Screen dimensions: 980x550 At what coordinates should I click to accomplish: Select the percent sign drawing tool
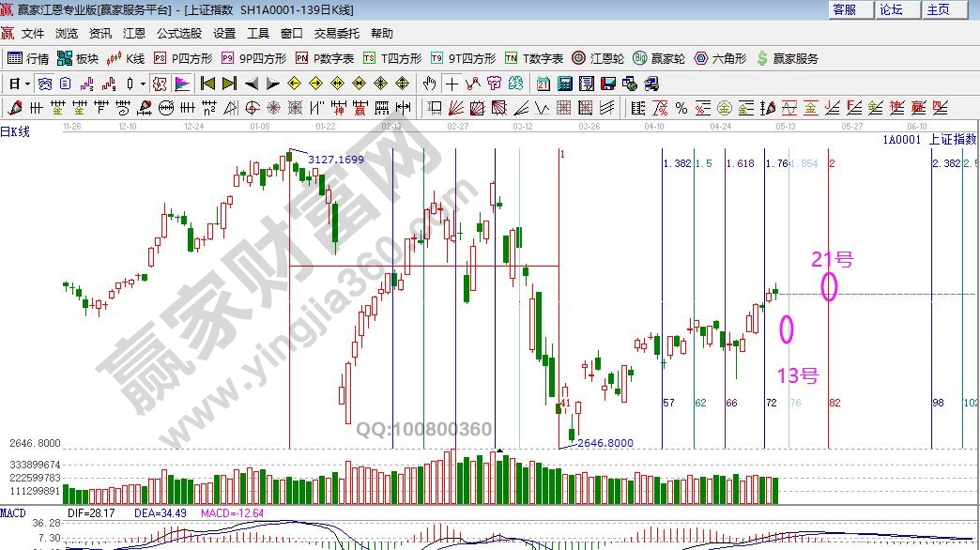681,107
